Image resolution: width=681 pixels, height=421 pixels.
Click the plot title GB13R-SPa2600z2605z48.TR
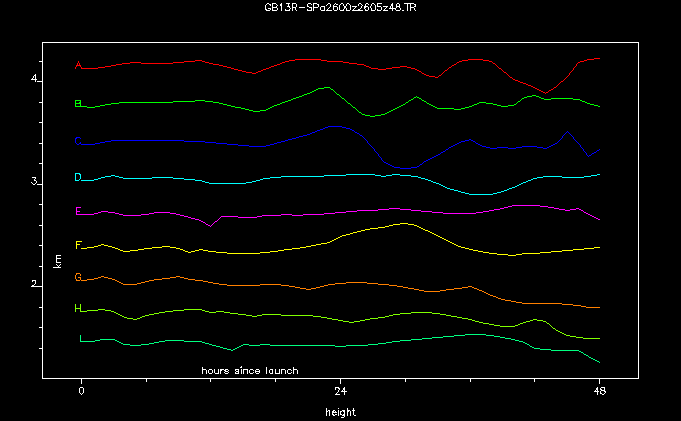click(x=340, y=7)
